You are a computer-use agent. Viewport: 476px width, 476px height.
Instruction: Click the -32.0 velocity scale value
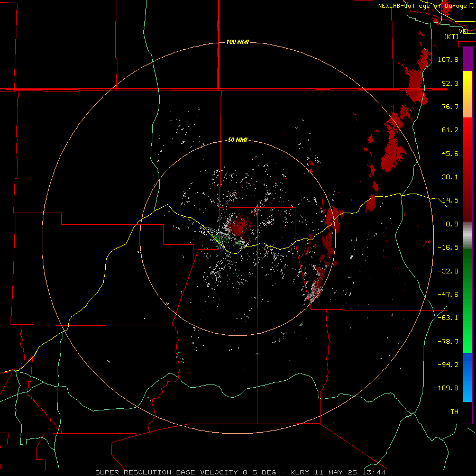point(448,271)
